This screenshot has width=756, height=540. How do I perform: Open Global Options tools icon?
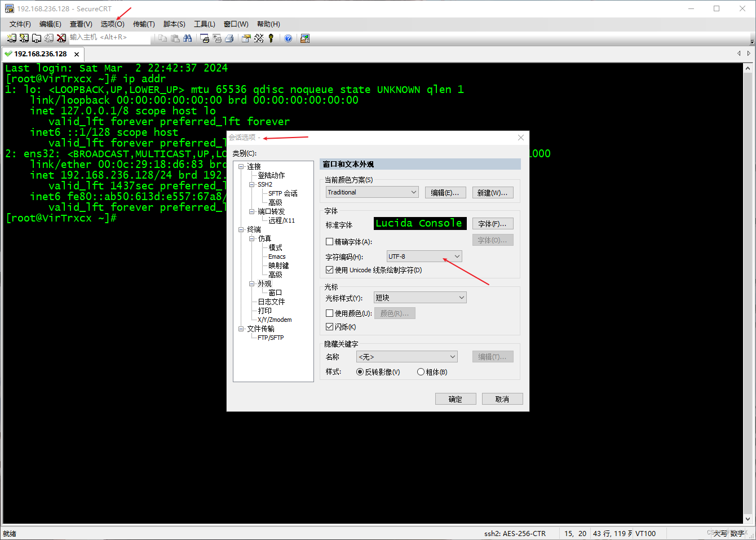pyautogui.click(x=259, y=38)
